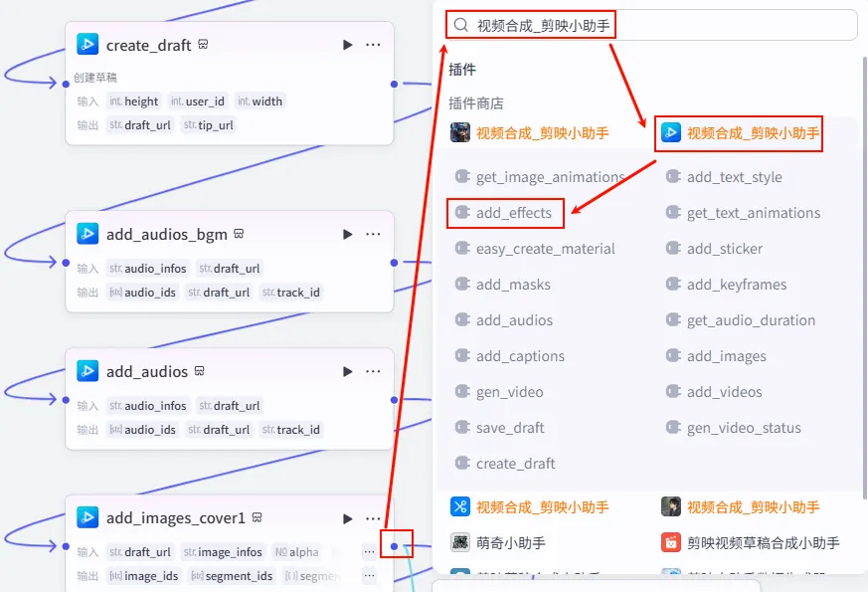Image resolution: width=868 pixels, height=592 pixels.
Task: Choose add_captions tool
Action: (x=509, y=356)
